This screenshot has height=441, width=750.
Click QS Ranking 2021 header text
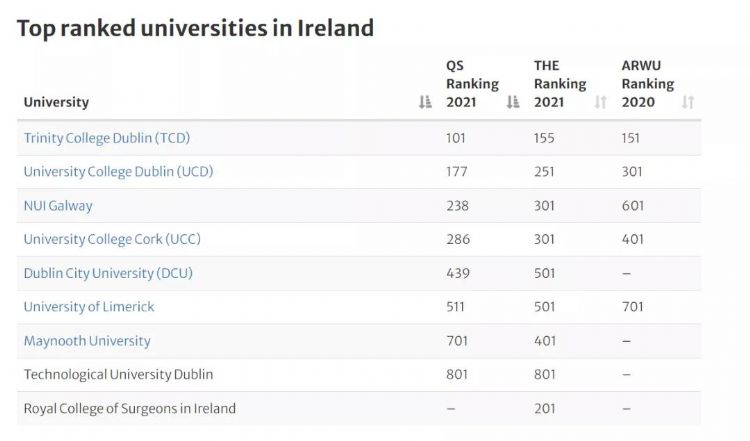[472, 84]
